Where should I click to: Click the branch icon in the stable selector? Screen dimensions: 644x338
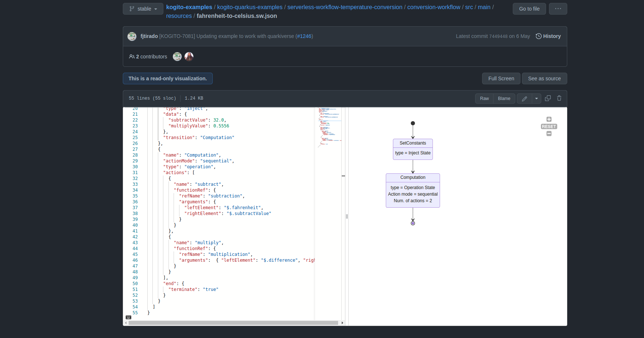click(x=132, y=8)
